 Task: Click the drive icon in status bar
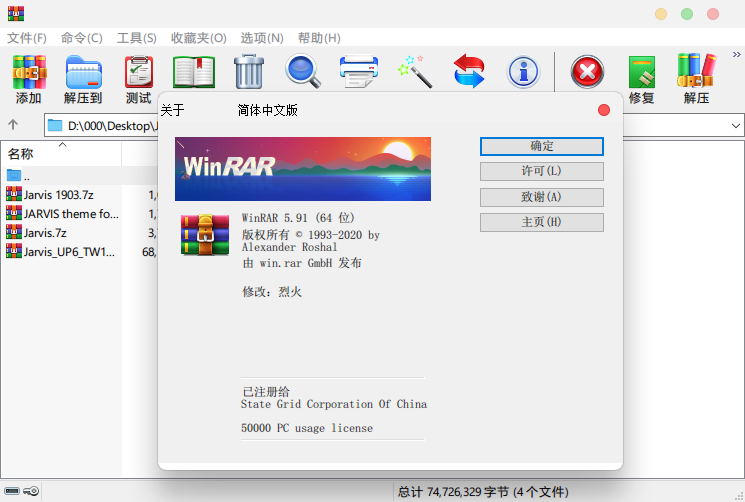(12, 491)
